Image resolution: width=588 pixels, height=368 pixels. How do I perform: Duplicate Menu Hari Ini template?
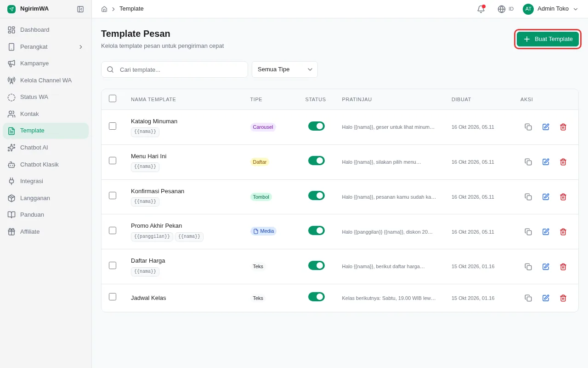pyautogui.click(x=528, y=162)
